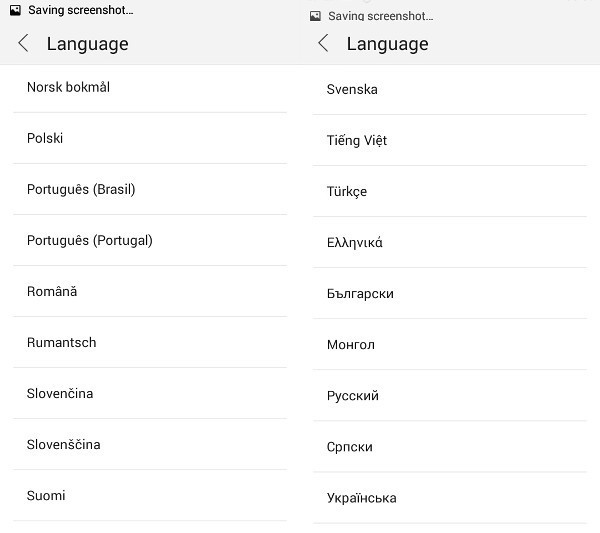Pick Português (Portugal) language

click(90, 240)
